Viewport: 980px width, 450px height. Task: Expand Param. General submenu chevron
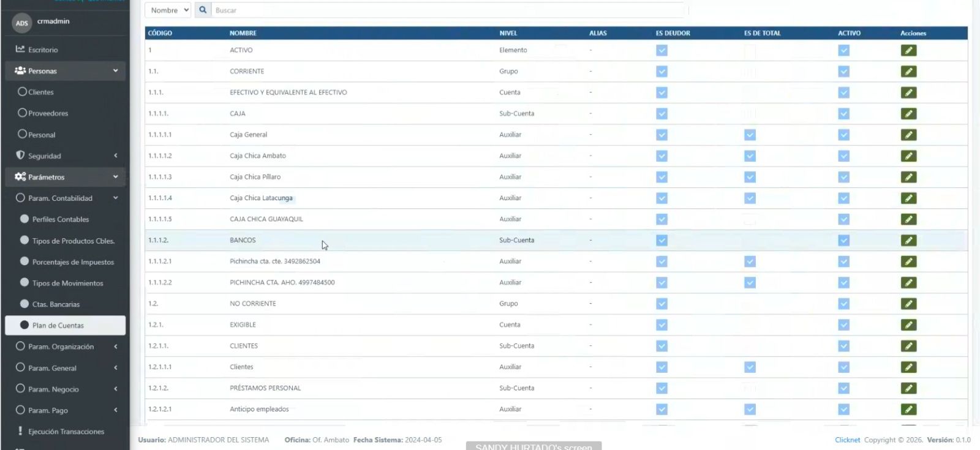115,367
